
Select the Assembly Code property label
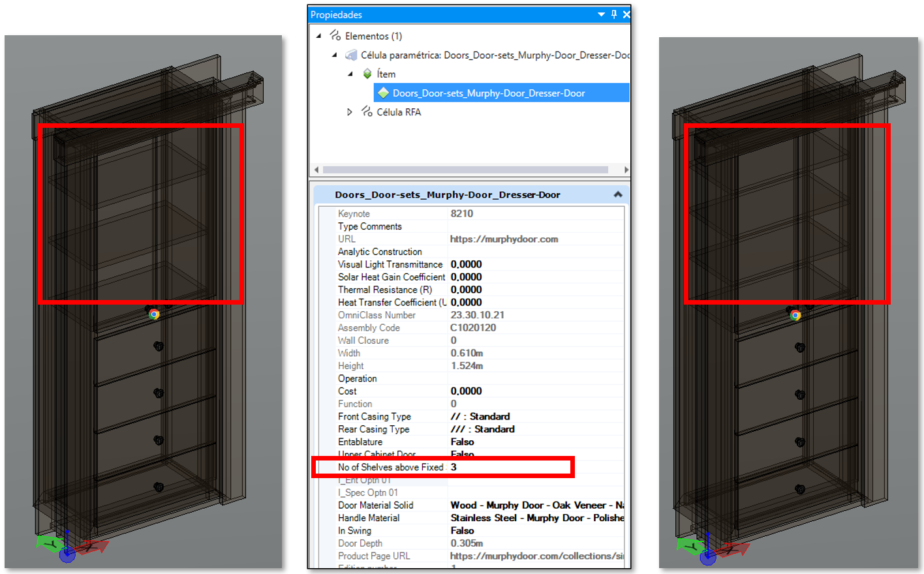[x=369, y=327]
